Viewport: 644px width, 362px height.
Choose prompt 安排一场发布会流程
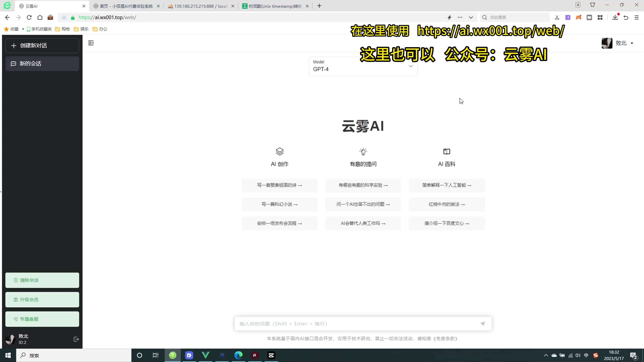point(280,223)
